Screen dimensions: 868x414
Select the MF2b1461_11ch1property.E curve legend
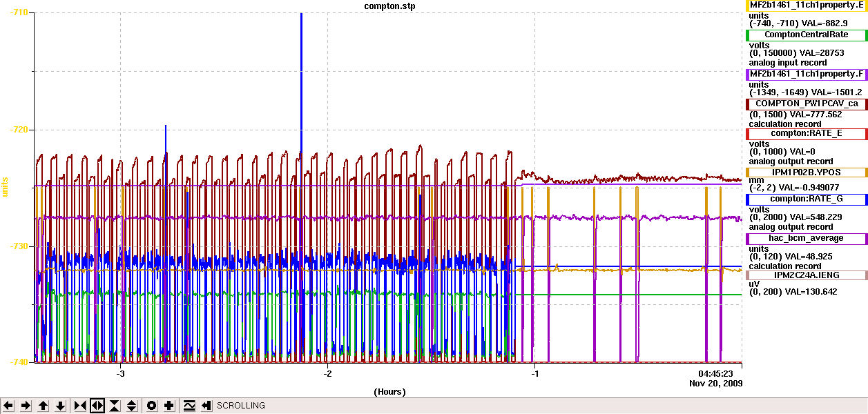pos(806,6)
